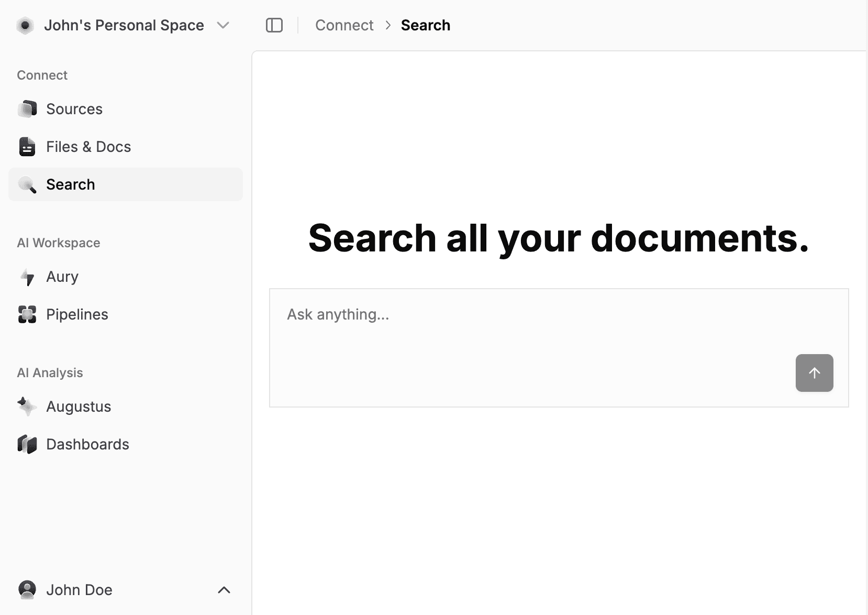This screenshot has width=868, height=615.
Task: Select the Aury lightning icon
Action: pos(27,277)
